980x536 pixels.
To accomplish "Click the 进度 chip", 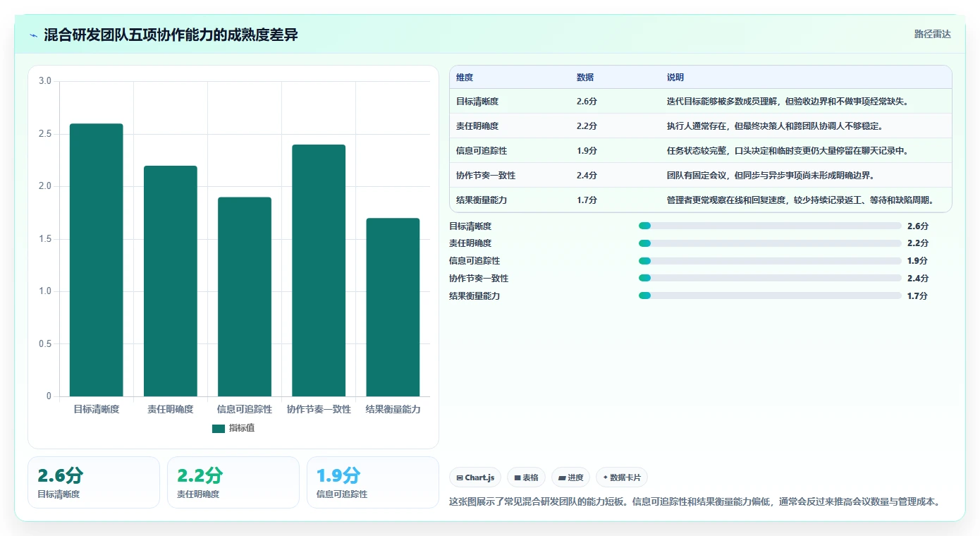I will 571,477.
